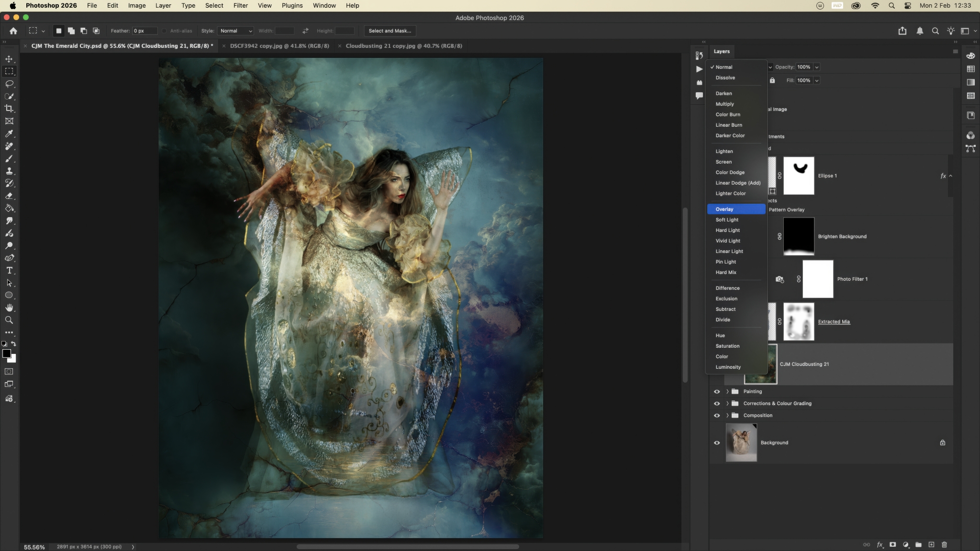980x551 pixels.
Task: Click the Feather input field
Action: coord(145,31)
